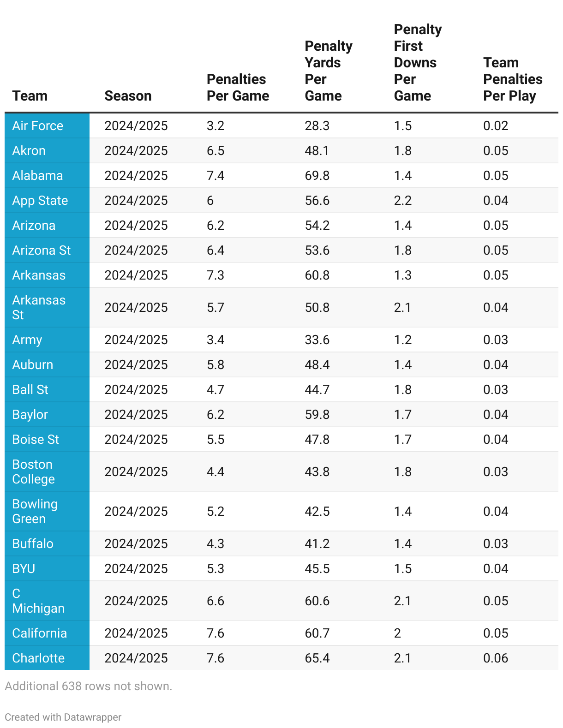
Task: Sort by Penalty Yards Per Game header
Action: pos(328,71)
